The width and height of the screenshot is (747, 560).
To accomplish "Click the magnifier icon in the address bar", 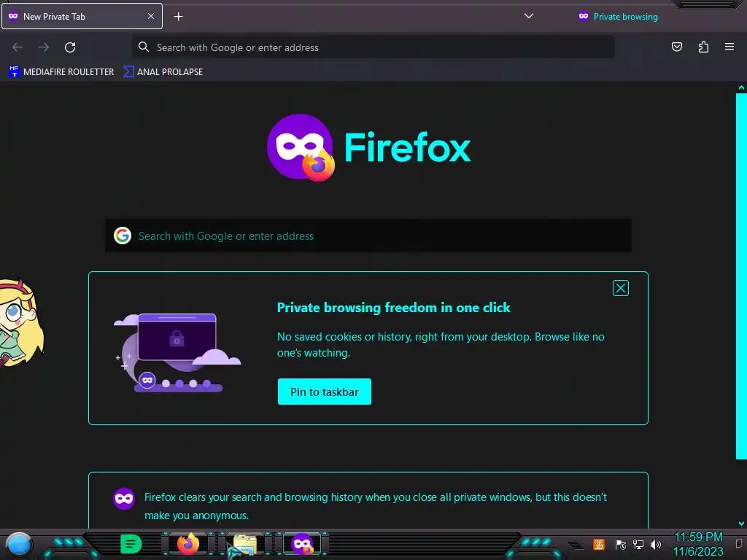I will (x=144, y=47).
